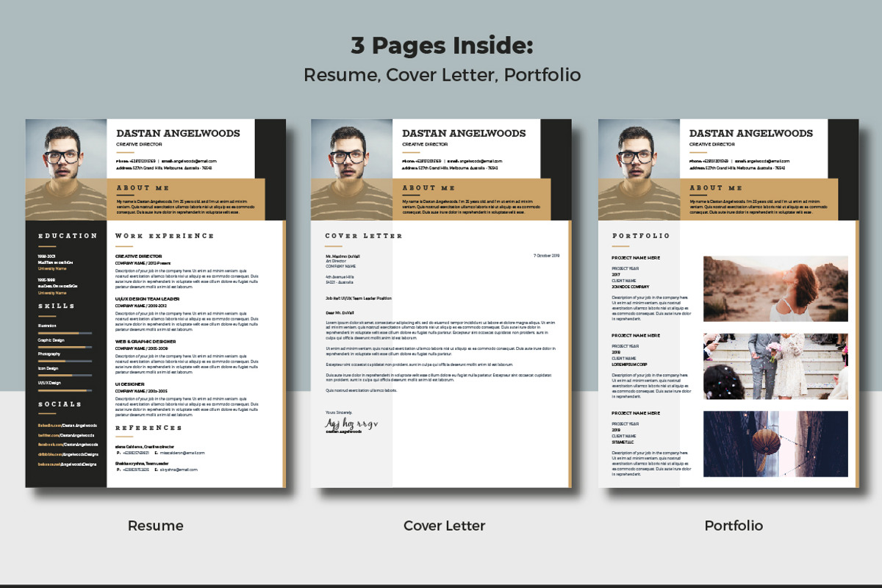
Task: Click the "Job Ref: UI/UX Team Leader Position" line
Action: 359,298
